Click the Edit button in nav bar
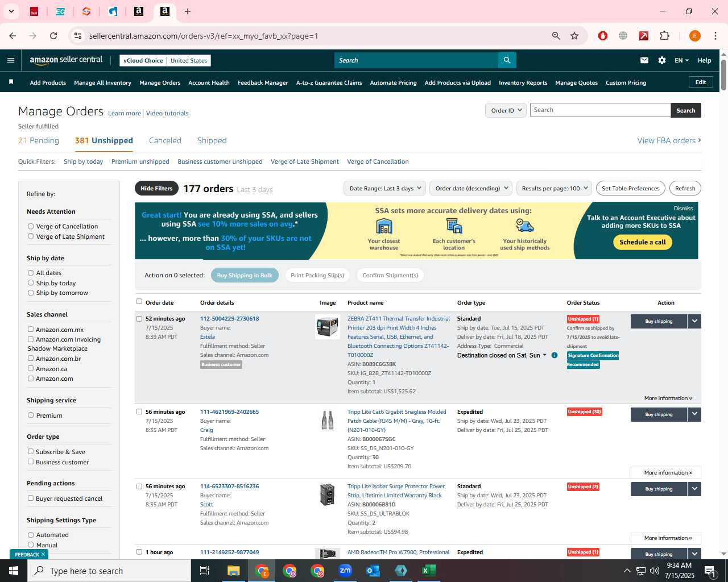 [x=701, y=82]
